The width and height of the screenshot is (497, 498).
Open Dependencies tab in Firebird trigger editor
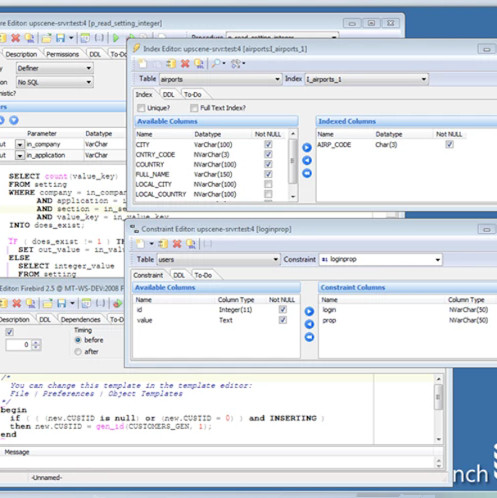[81, 320]
